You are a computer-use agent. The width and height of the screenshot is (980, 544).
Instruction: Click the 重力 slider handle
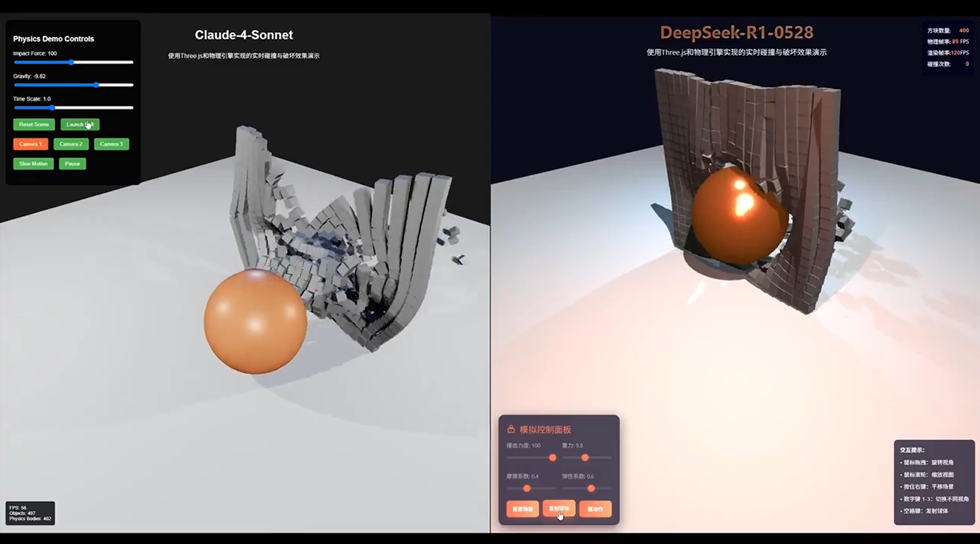[585, 457]
